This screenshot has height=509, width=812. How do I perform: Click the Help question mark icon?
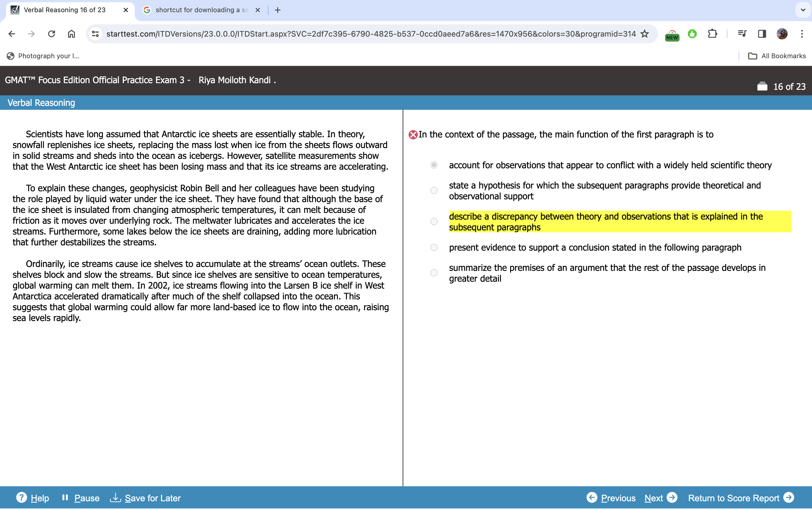click(x=21, y=497)
